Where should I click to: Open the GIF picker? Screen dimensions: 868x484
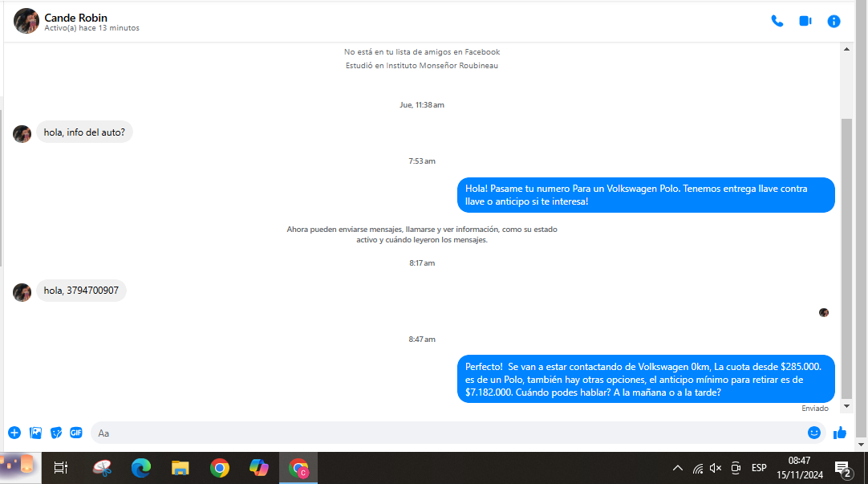pyautogui.click(x=76, y=433)
